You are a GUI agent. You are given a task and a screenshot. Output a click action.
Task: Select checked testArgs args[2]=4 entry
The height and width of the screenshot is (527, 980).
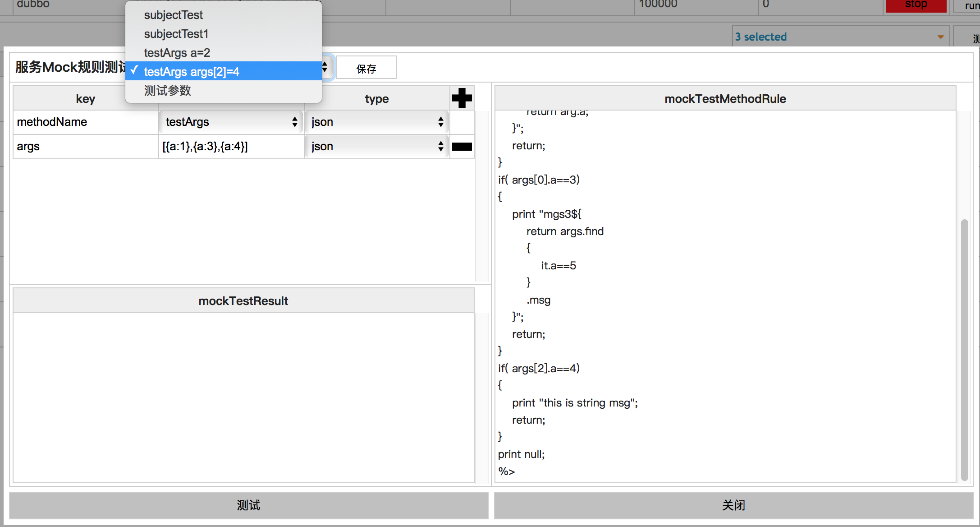(x=191, y=72)
